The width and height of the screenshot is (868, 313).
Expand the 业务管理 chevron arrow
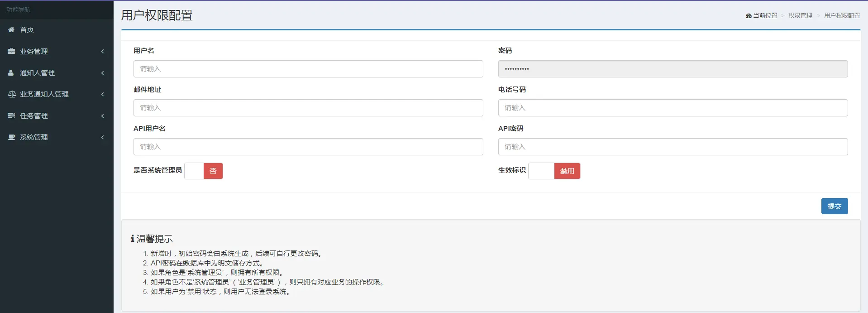pyautogui.click(x=103, y=51)
